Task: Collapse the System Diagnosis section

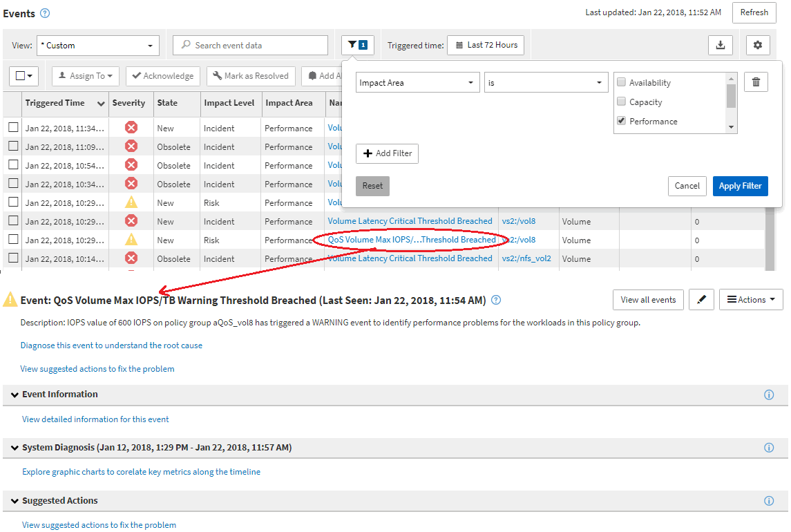Action: (15, 448)
